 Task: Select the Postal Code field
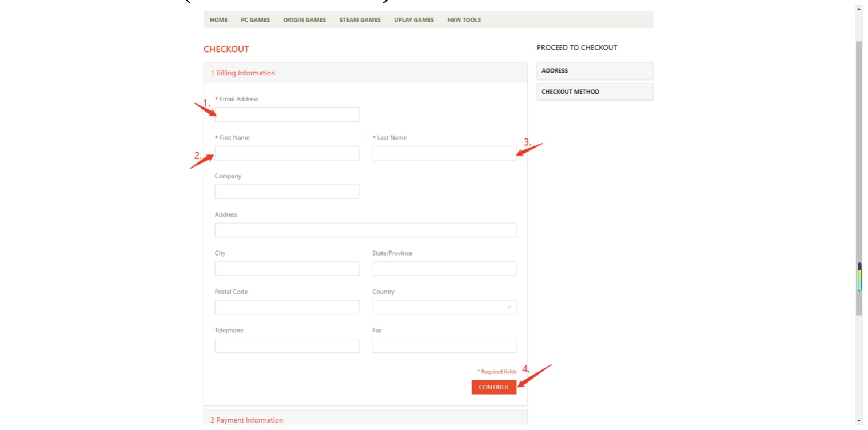coord(286,308)
